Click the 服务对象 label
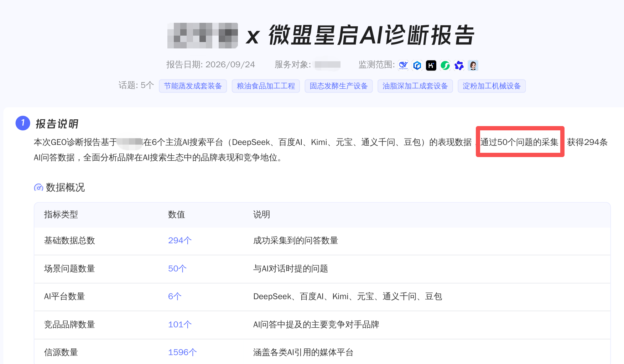 click(293, 64)
